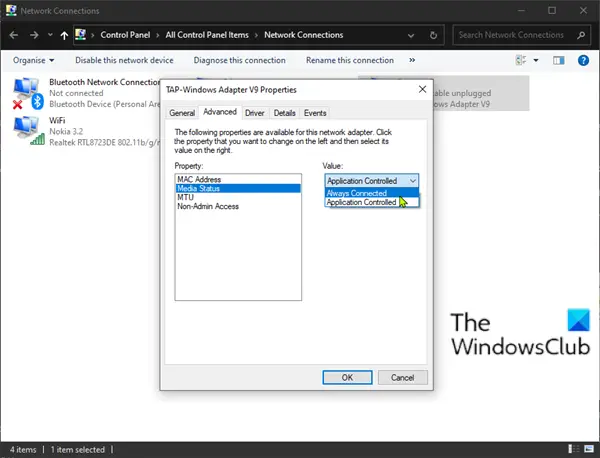This screenshot has height=458, width=600.
Task: Select the WiFi adapter icon
Action: [x=29, y=131]
